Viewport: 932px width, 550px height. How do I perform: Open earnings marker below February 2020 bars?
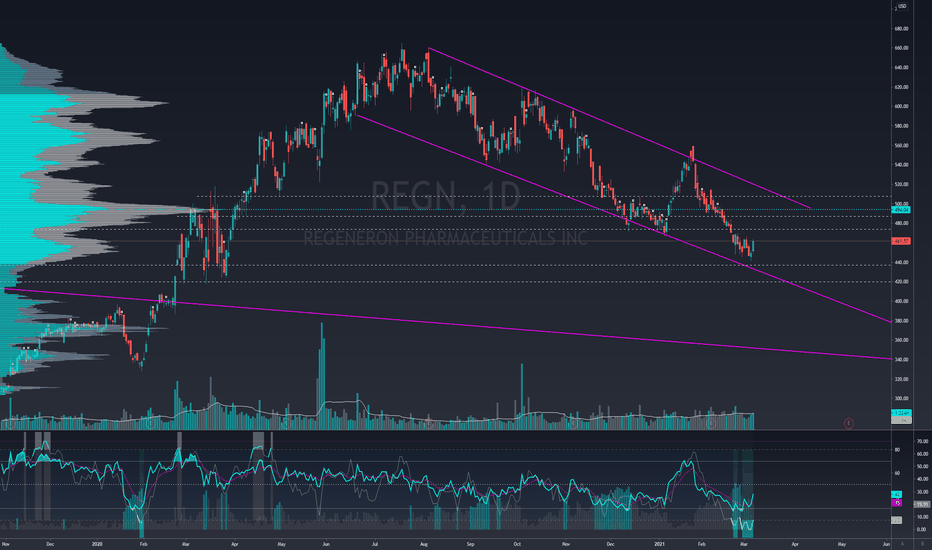point(150,423)
